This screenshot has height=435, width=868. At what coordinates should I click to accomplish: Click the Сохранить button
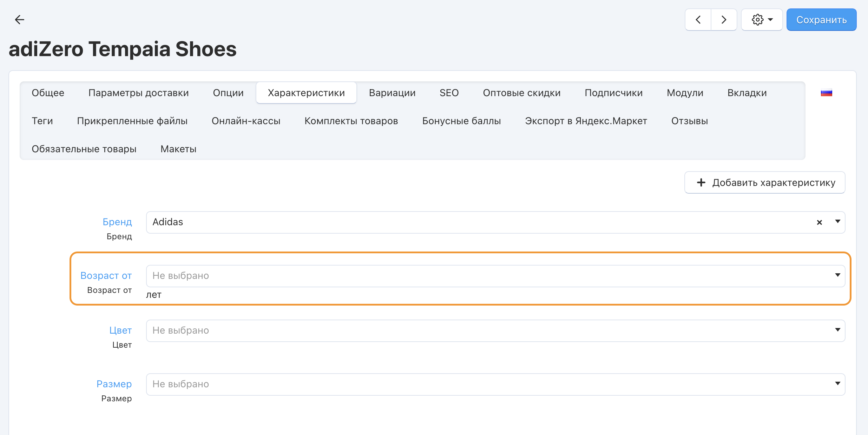click(821, 20)
